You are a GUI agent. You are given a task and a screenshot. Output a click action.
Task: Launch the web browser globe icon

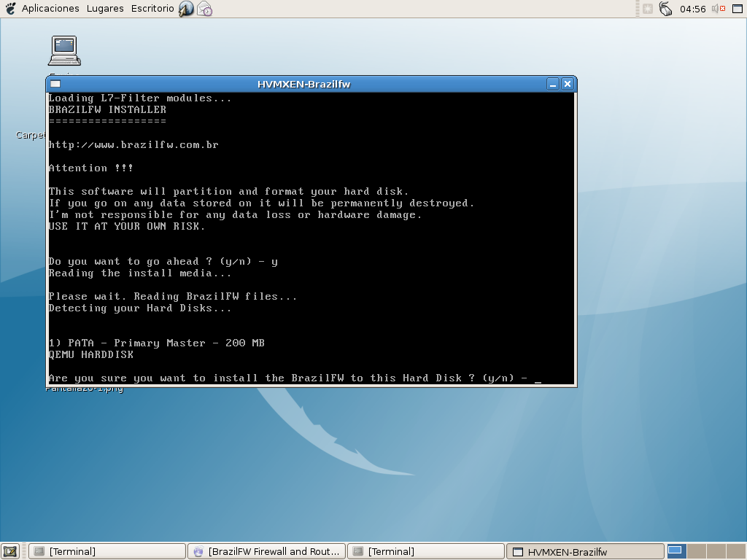[x=186, y=9]
